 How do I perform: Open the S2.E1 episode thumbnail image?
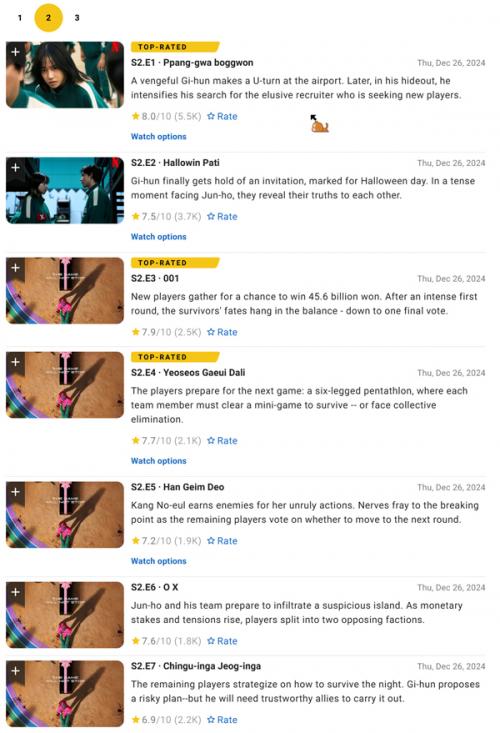[x=65, y=75]
